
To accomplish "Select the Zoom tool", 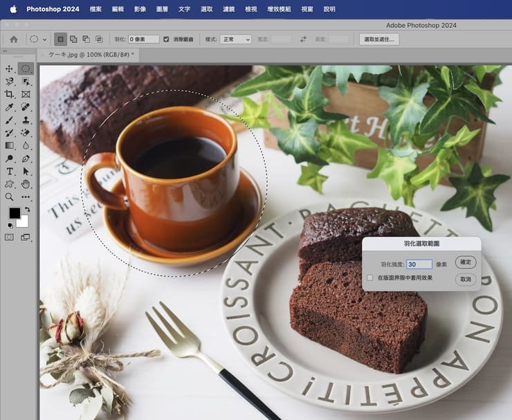I will [9, 197].
